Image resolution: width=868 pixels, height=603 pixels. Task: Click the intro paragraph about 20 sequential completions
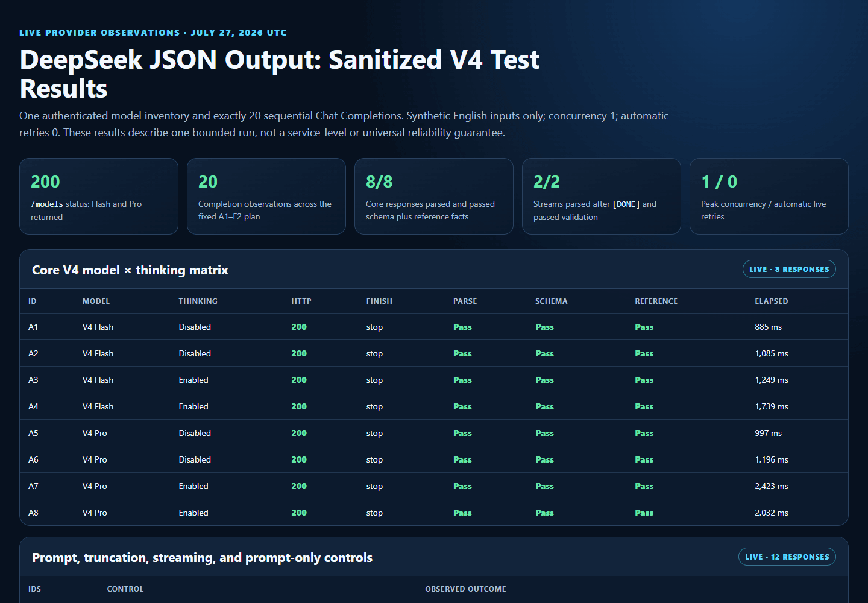[x=344, y=124]
